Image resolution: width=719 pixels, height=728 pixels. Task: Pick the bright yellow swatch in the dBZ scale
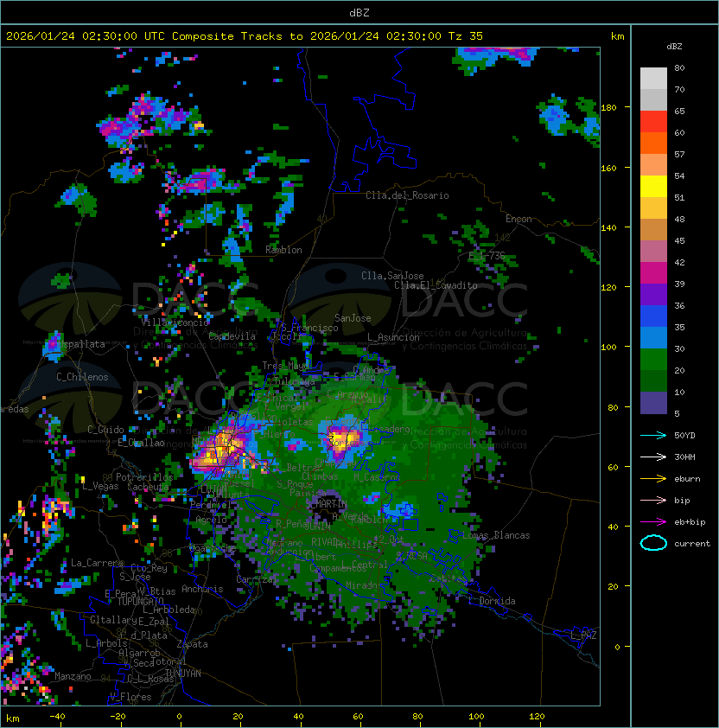coord(653,187)
